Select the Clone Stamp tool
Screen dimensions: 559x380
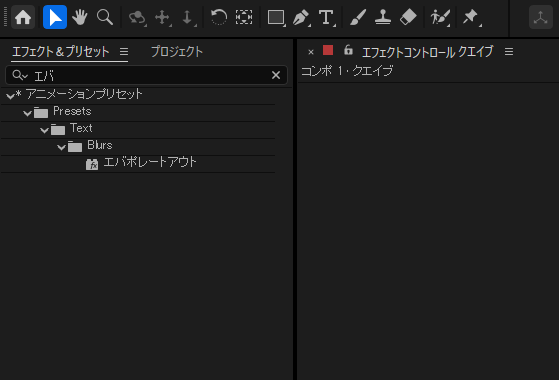[x=383, y=17]
